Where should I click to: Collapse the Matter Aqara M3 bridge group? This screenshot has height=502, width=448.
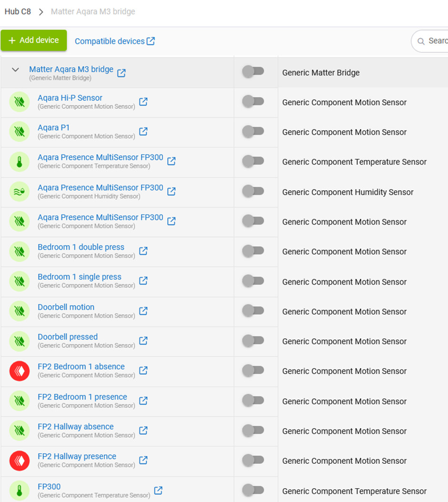15,70
